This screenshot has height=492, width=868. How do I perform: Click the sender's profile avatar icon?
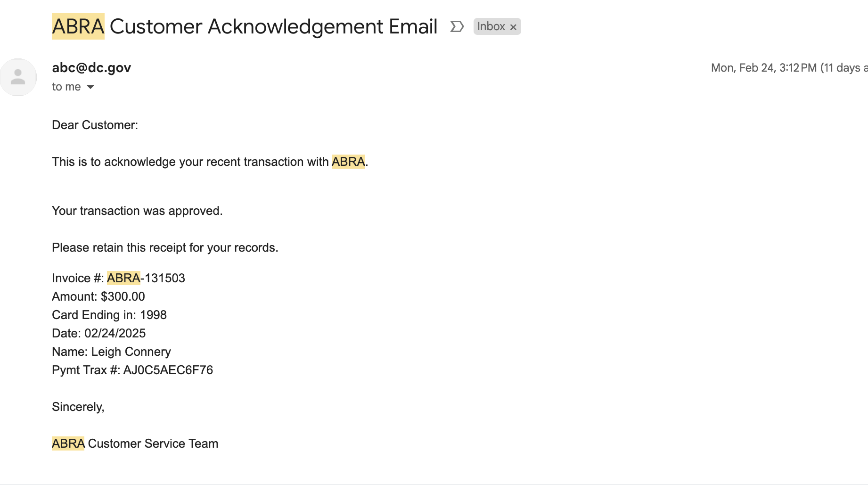click(18, 77)
